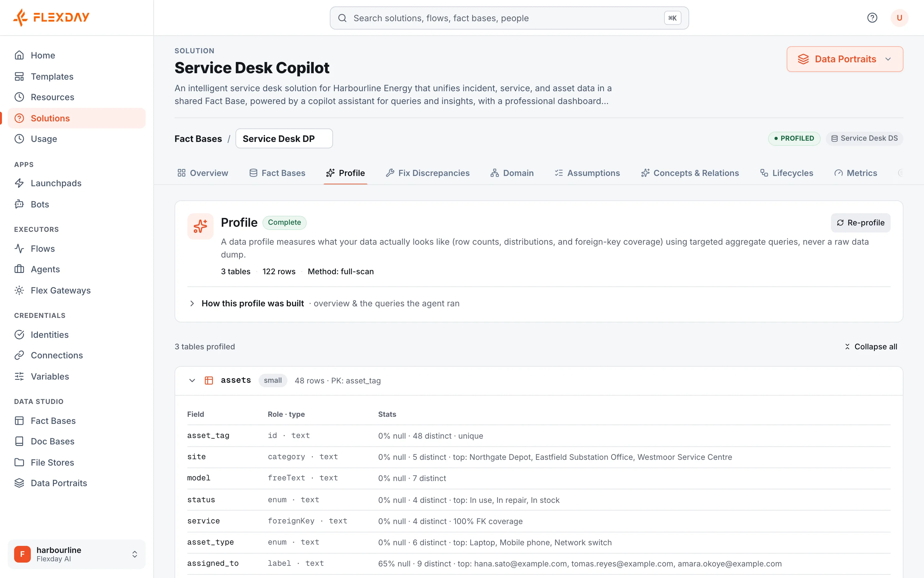924x578 pixels.
Task: Click the Flexday logo
Action: 51,17
